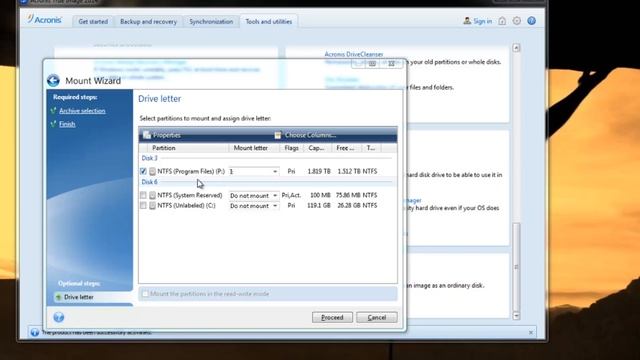This screenshot has height=360, width=640.
Task: Open mount letter dropdown for Unlabeled (C:)
Action: coord(275,206)
